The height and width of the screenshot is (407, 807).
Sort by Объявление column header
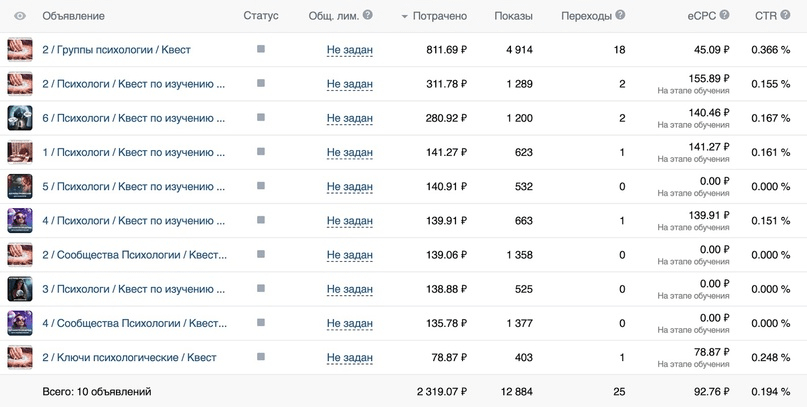click(73, 16)
